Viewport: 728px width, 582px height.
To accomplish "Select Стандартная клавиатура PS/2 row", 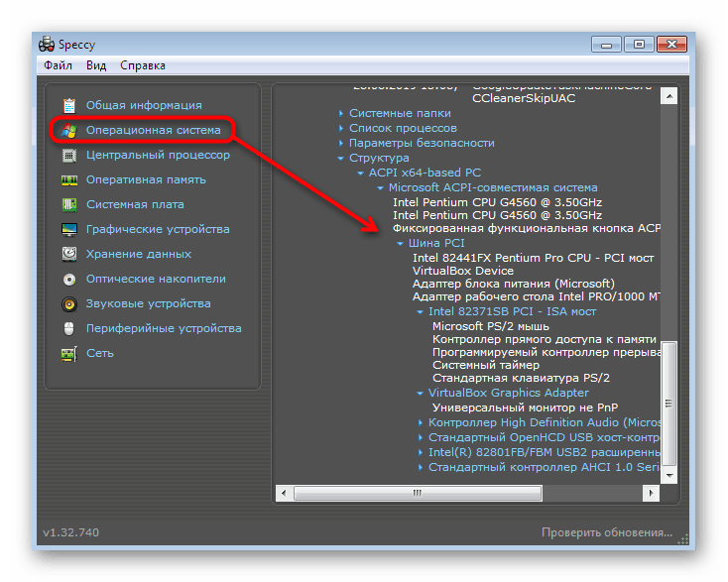I will tap(521, 379).
